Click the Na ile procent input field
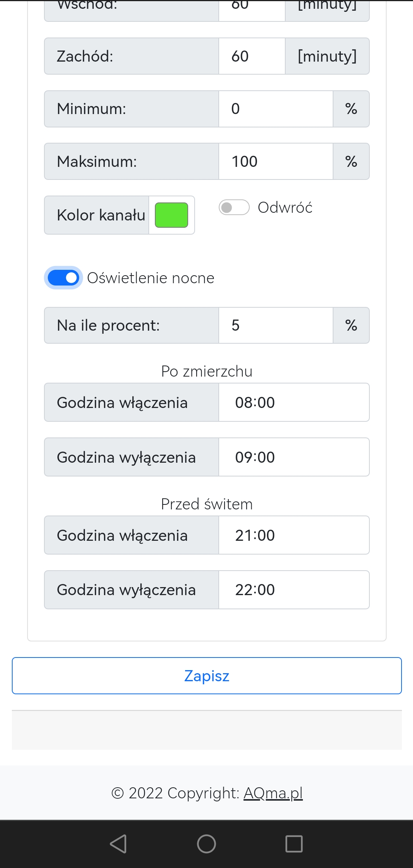 coord(275,325)
